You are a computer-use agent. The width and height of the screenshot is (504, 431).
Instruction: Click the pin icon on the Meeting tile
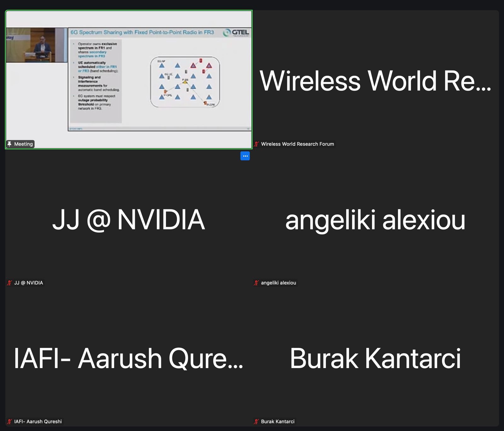(x=9, y=144)
